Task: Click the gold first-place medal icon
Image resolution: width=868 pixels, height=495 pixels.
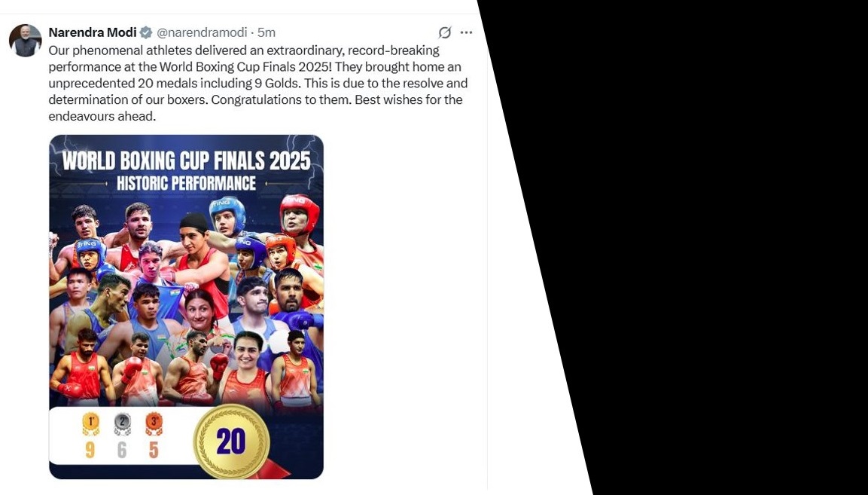Action: 90,424
